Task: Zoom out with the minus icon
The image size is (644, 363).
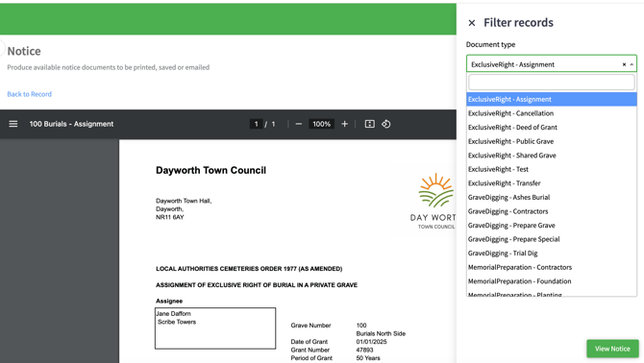Action: pyautogui.click(x=299, y=124)
